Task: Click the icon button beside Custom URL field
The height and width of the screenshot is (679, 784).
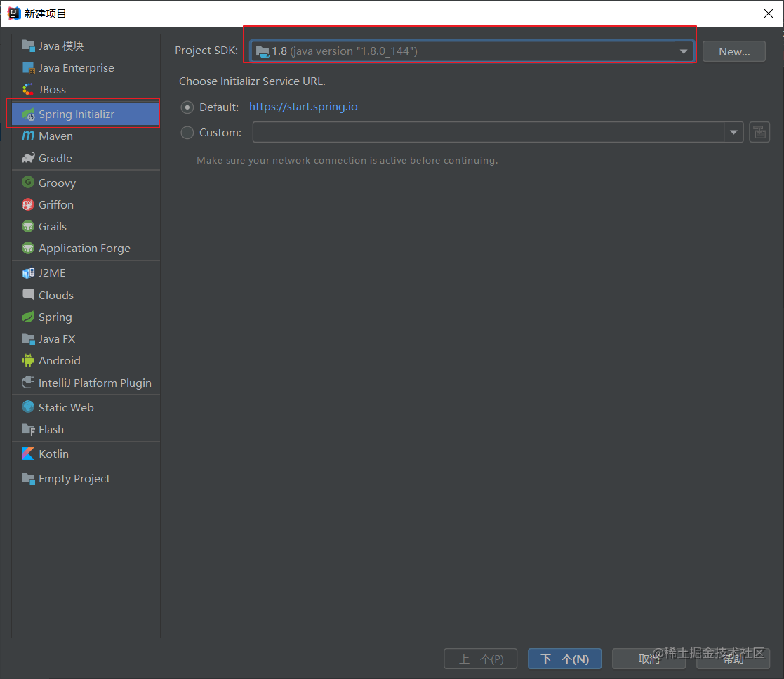Action: (759, 132)
